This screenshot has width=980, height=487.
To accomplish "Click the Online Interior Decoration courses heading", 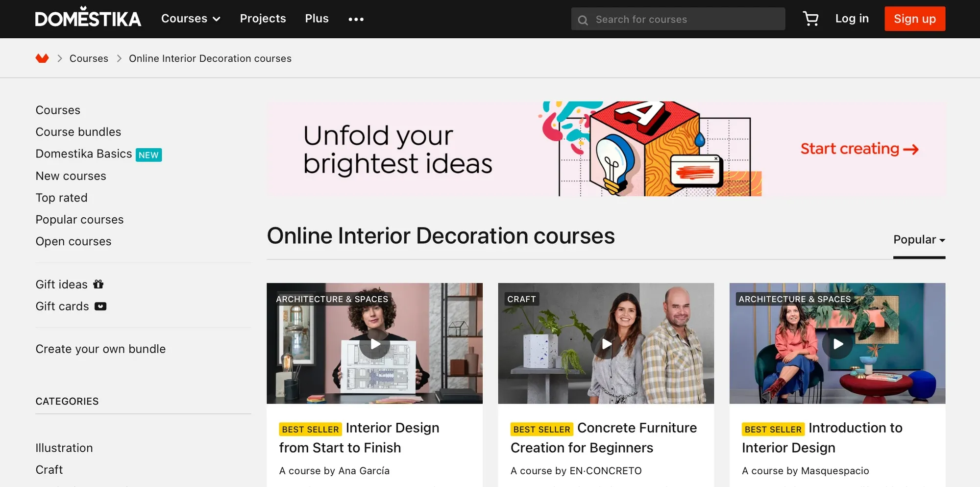I will 441,236.
